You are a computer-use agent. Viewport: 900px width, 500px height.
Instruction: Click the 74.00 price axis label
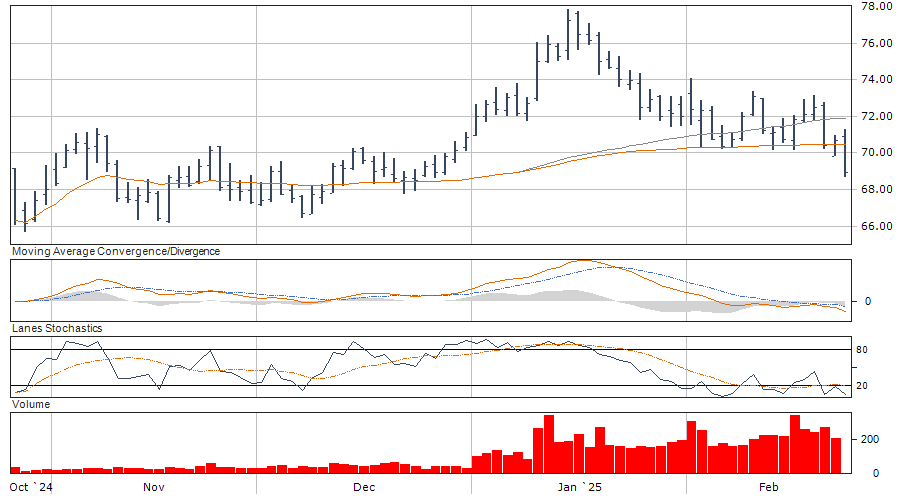point(876,80)
